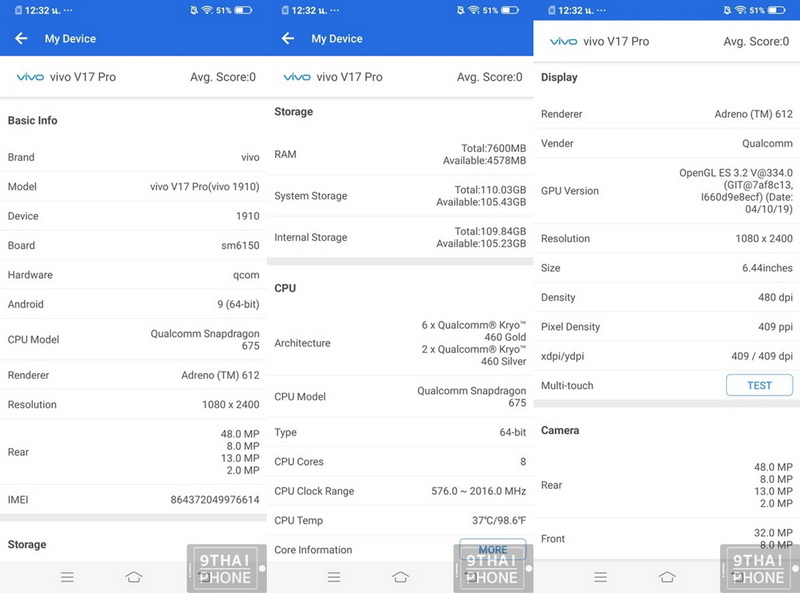Select the Basic Info section heading
The width and height of the screenshot is (800, 593).
(33, 120)
